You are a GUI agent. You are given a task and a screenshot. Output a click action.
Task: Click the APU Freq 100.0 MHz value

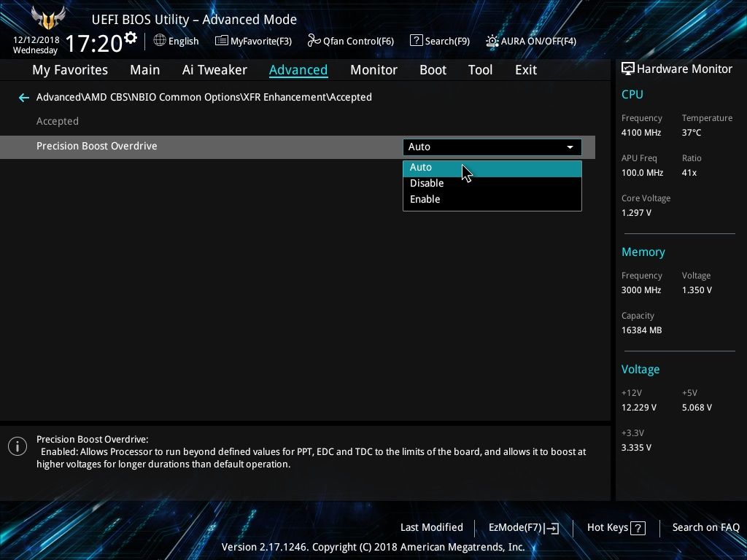point(642,173)
